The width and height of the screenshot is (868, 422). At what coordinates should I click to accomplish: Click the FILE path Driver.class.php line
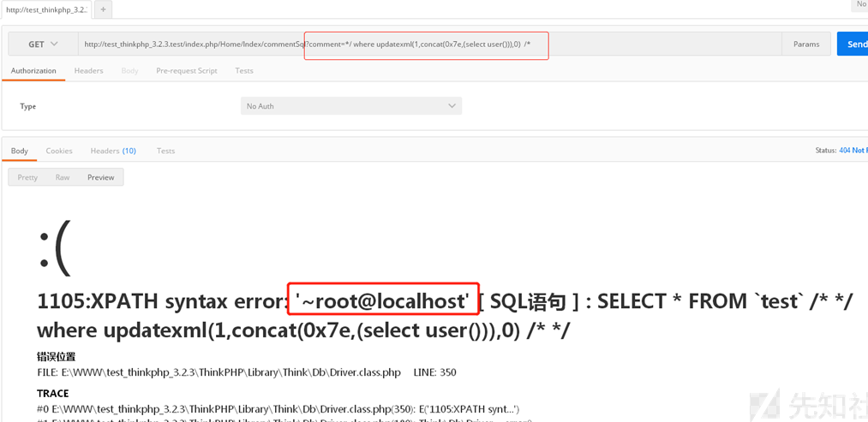[247, 372]
